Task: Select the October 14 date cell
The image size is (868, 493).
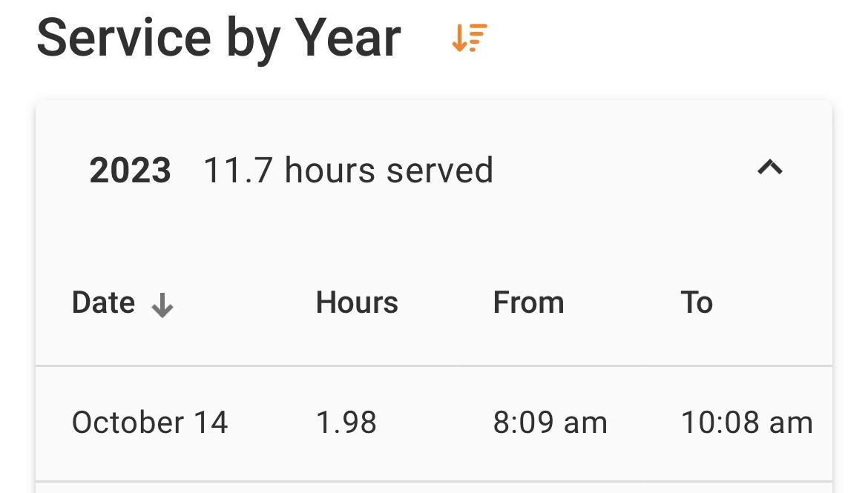Action: (x=150, y=423)
